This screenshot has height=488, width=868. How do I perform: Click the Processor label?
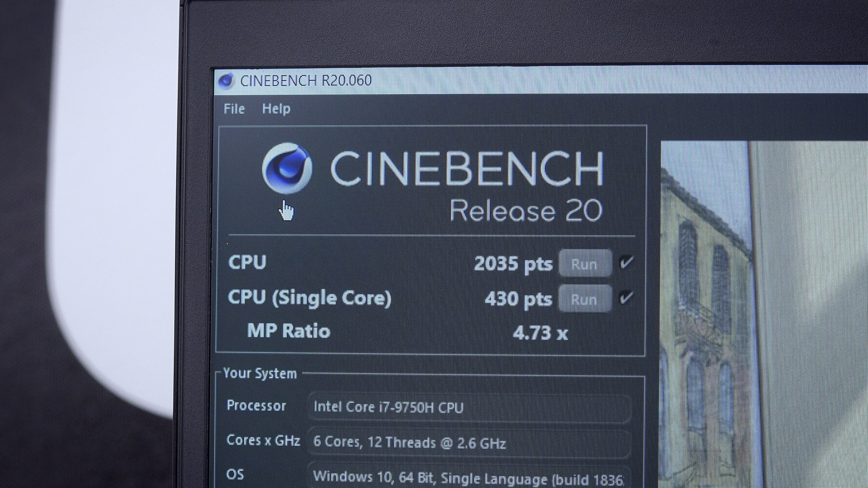pos(256,406)
